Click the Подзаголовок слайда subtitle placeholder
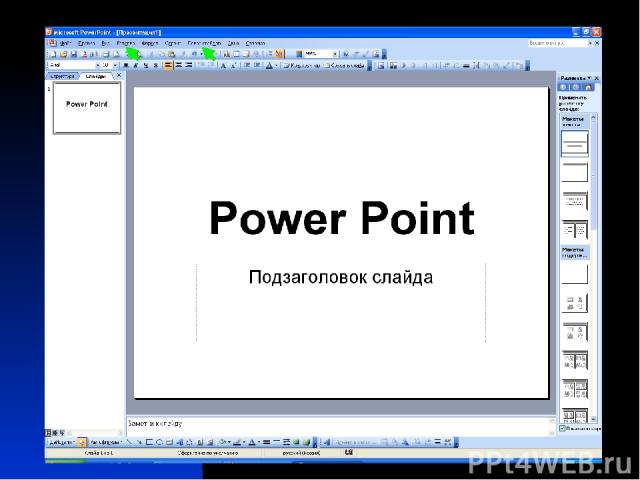Screen dimensions: 640x480 click(341, 278)
